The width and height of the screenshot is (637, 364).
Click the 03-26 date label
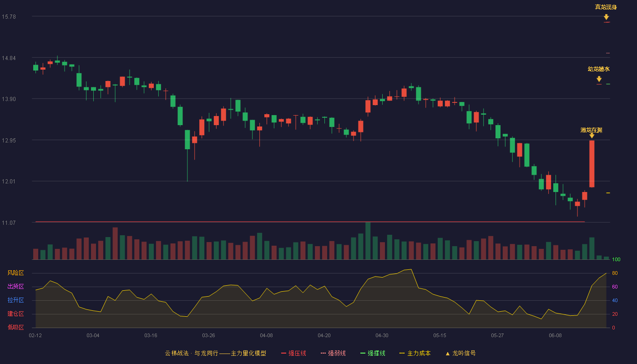coord(208,335)
